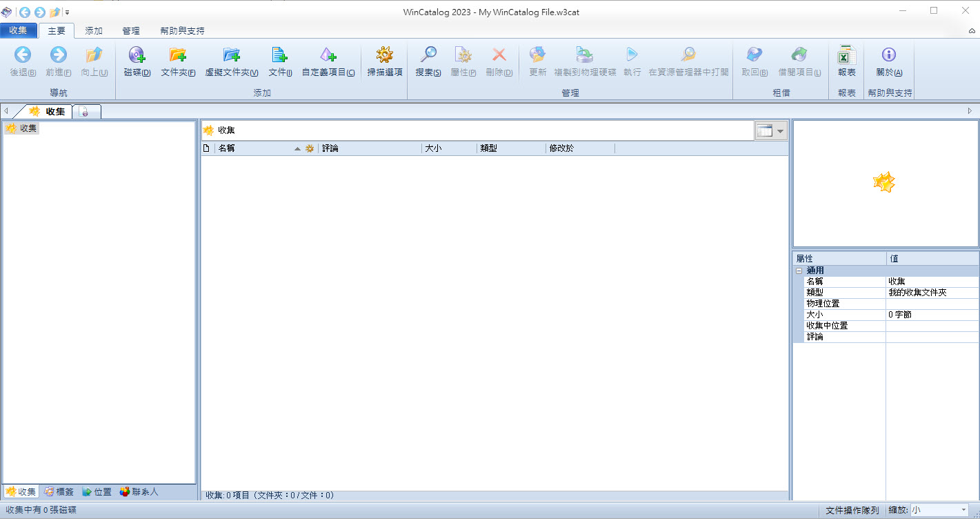Click the Check In (取回) icon
Image resolution: width=980 pixels, height=519 pixels.
coord(753,62)
